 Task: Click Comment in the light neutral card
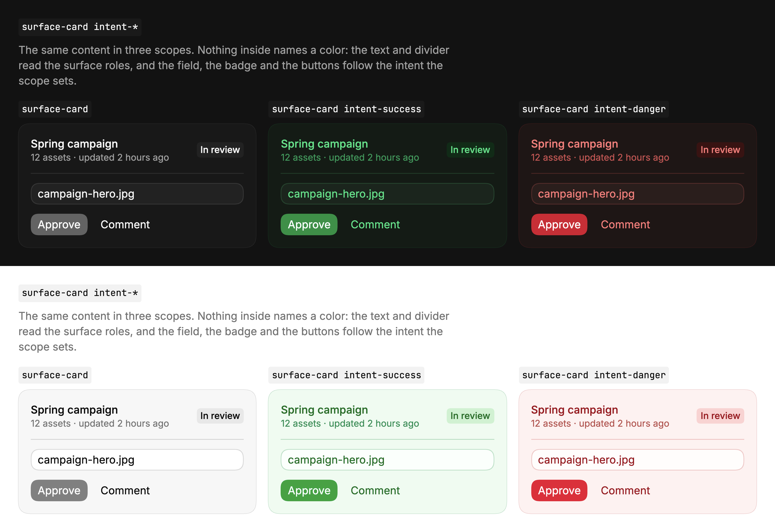125,490
